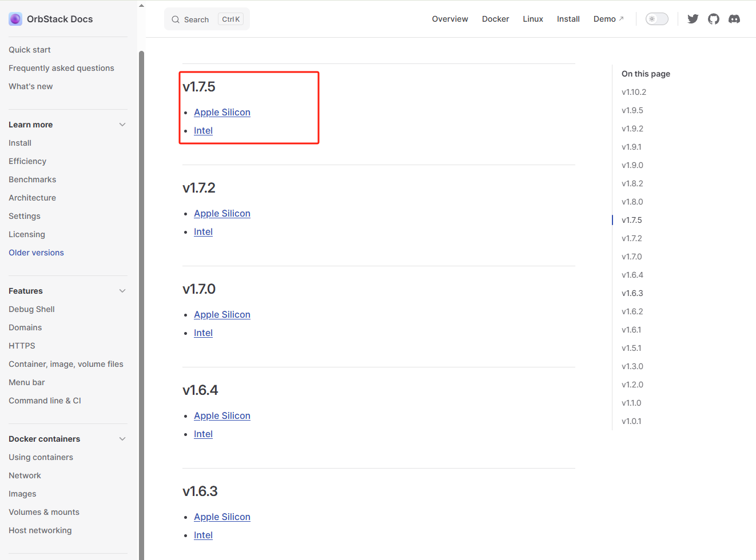
Task: Open Install page in sidebar
Action: [x=20, y=143]
